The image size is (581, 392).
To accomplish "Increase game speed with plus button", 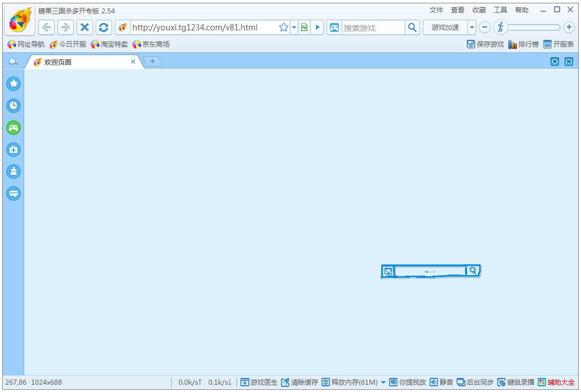I will [x=569, y=27].
